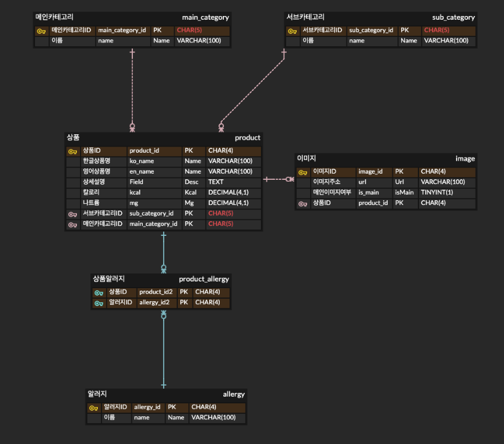
Task: Click the kcal column name cell
Action: [154, 193]
